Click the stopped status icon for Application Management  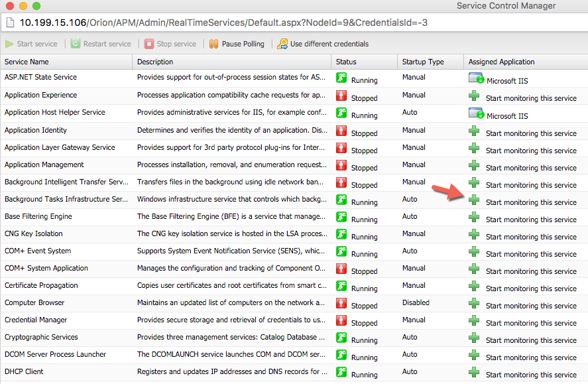point(341,165)
